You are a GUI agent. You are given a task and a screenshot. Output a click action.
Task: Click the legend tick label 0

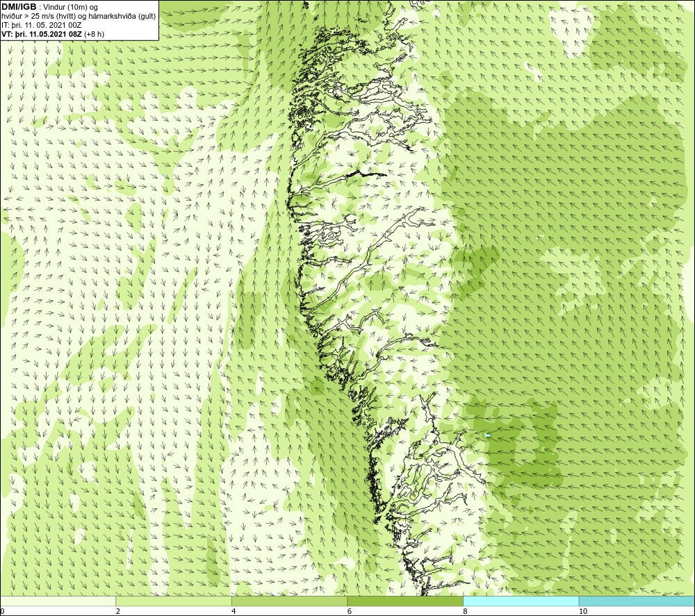click(3, 611)
